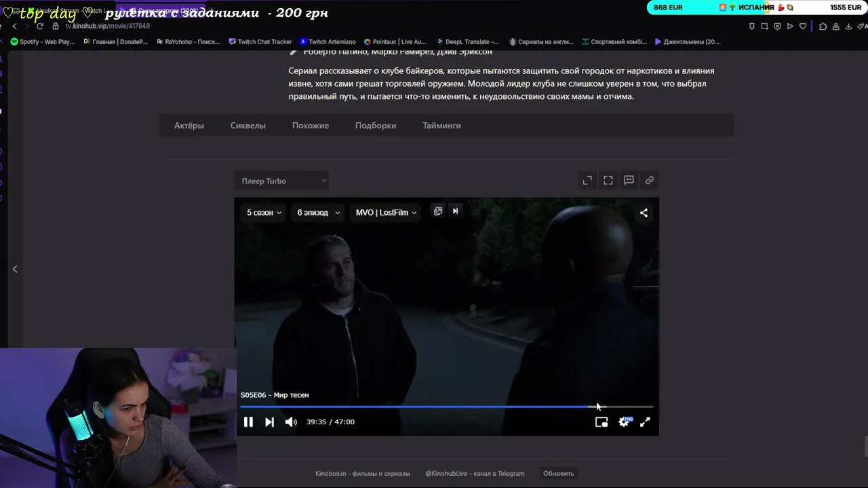Screen dimensions: 868x488
Task: Click the browser downloads icon
Action: [x=849, y=26]
